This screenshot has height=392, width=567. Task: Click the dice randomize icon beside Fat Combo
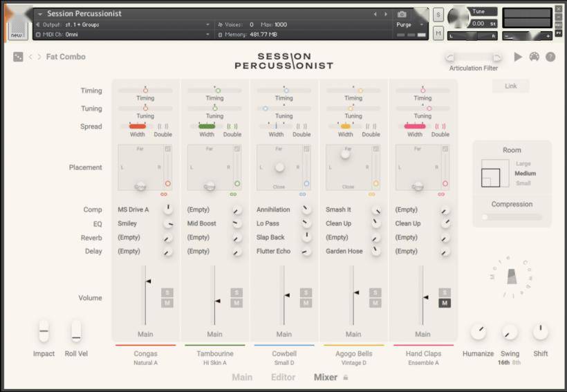click(18, 57)
